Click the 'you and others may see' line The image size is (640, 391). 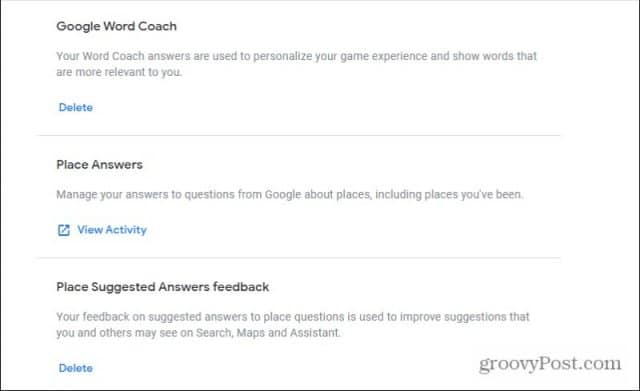pos(198,333)
